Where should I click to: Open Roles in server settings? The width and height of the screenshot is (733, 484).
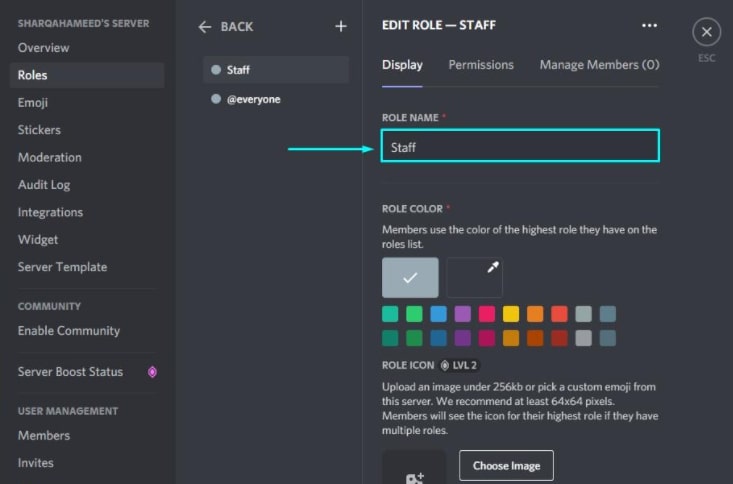(x=87, y=75)
